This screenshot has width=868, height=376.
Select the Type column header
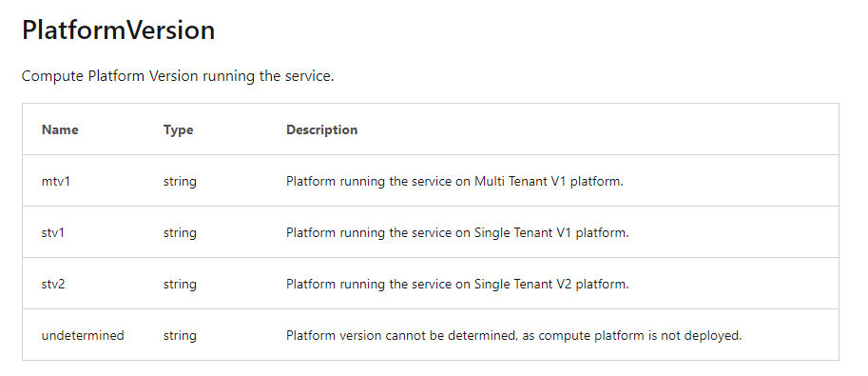tap(178, 129)
